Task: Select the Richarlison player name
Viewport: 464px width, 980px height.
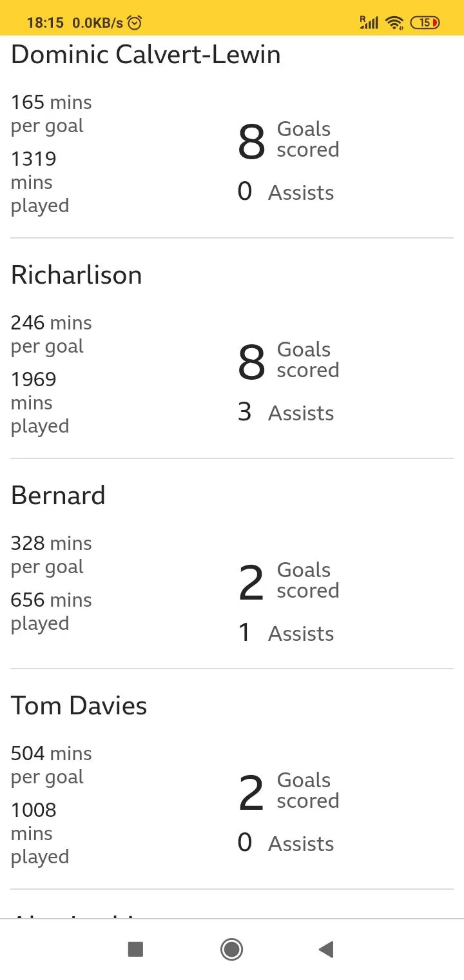Action: [x=76, y=275]
